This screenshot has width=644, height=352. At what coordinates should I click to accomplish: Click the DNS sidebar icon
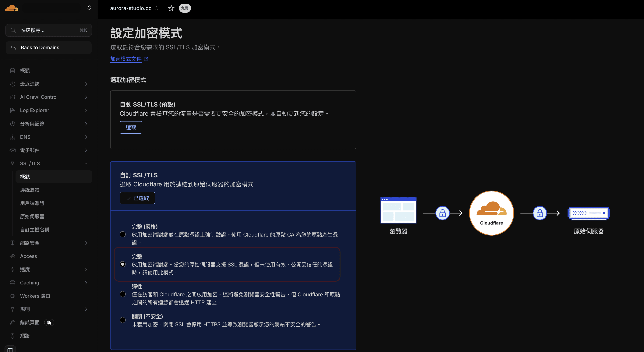[x=12, y=137]
